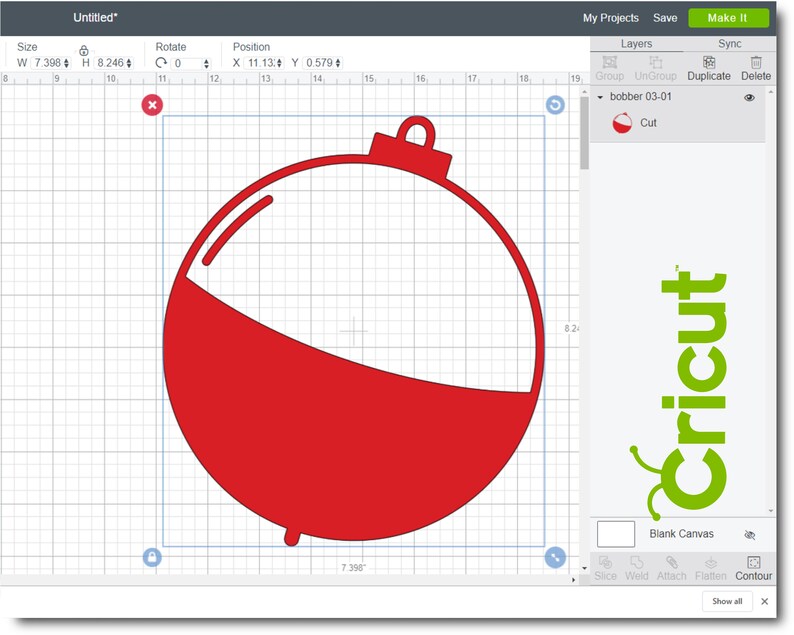
Task: Delete the selected layer
Action: click(x=756, y=68)
